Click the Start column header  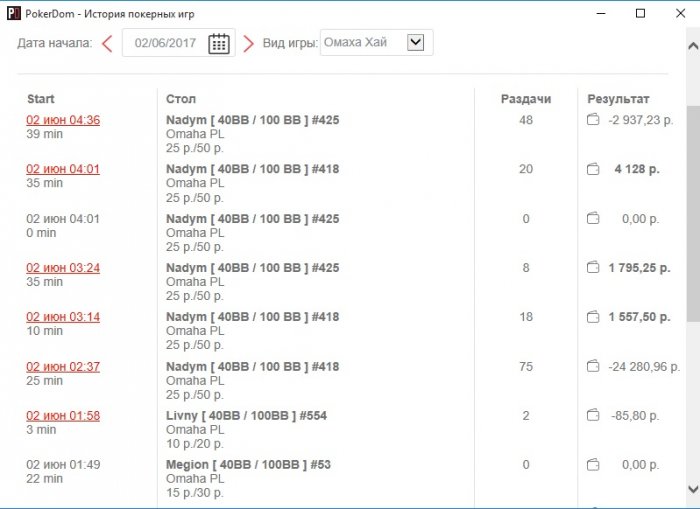tap(41, 99)
